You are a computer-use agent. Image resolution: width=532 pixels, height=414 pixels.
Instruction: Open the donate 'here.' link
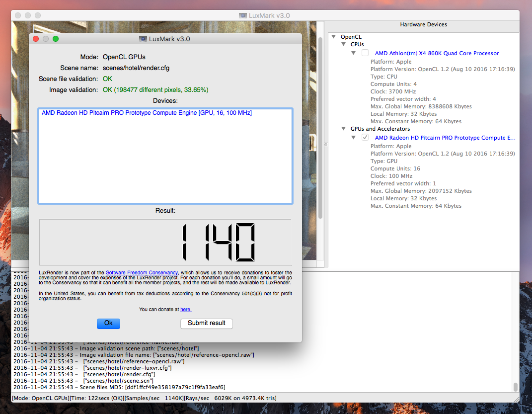[x=186, y=310]
